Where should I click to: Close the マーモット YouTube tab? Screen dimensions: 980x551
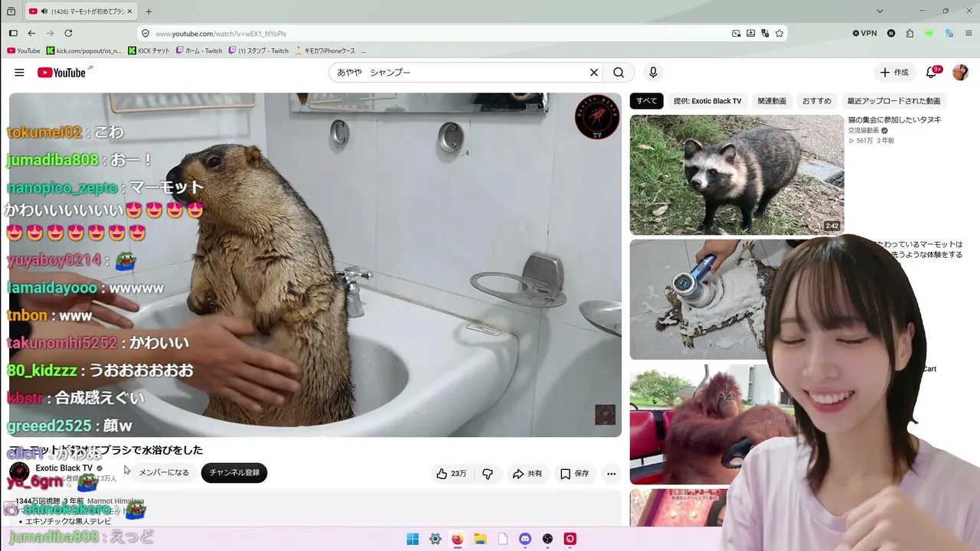(129, 11)
